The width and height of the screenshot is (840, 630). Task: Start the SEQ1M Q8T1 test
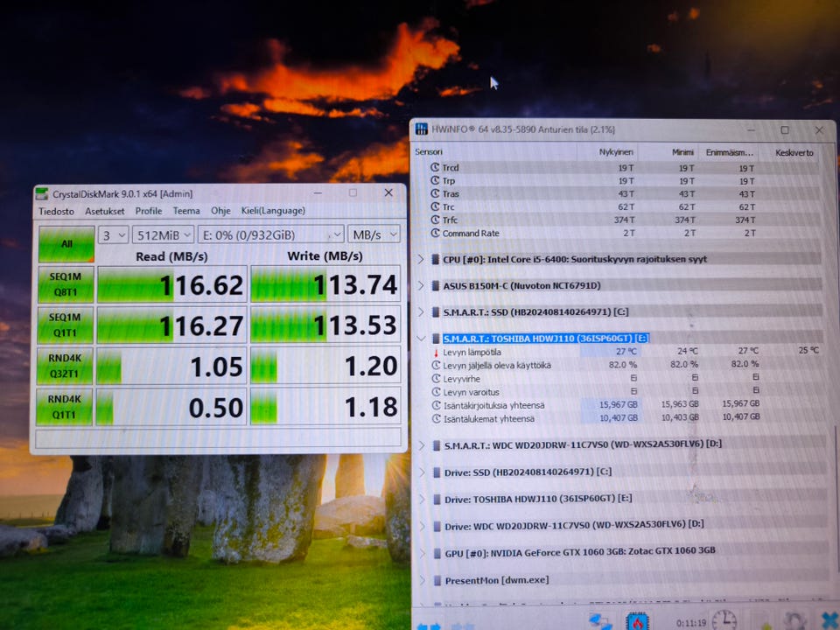[x=66, y=284]
